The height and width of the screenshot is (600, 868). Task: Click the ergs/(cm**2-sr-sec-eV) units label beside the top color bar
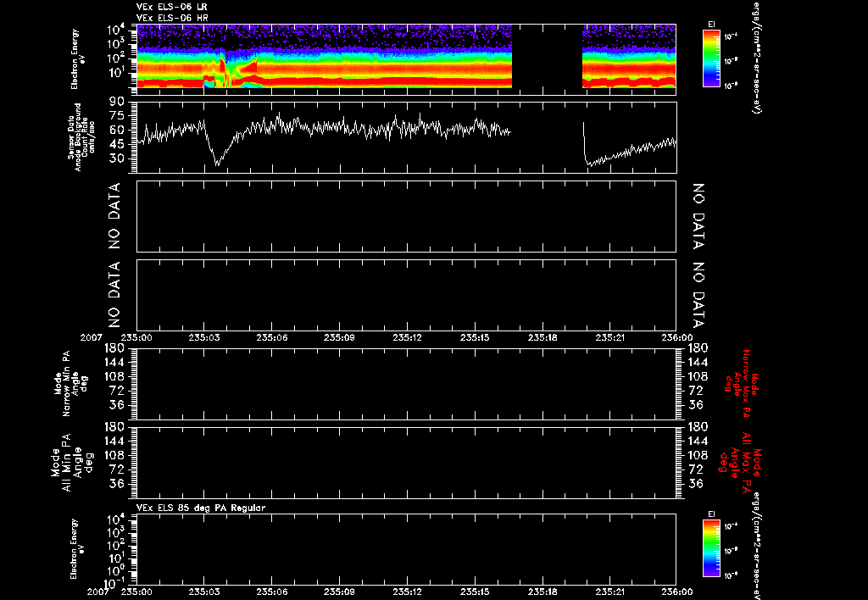755,57
